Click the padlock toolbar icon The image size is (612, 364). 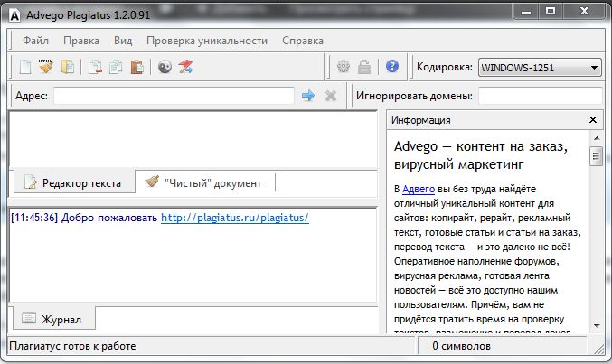click(x=363, y=67)
